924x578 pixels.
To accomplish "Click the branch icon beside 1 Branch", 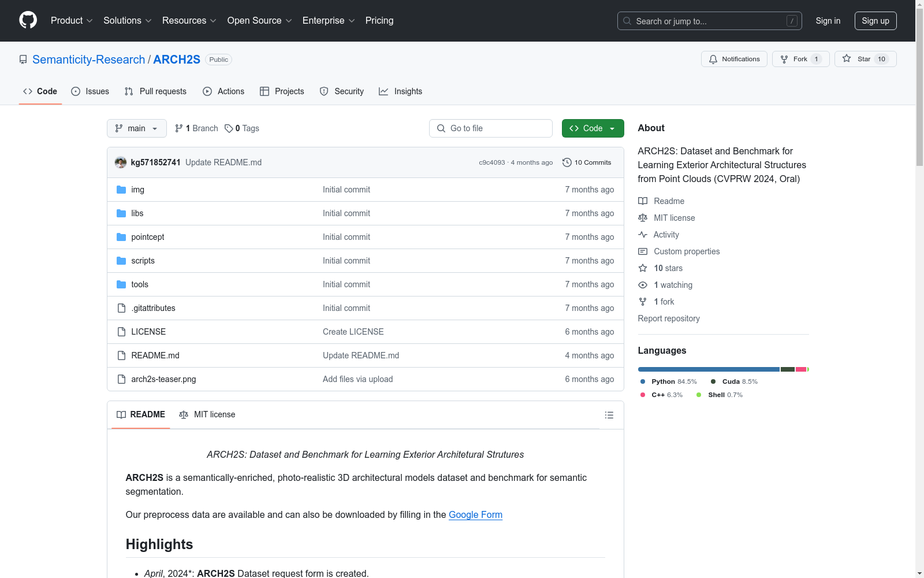I will tap(179, 128).
